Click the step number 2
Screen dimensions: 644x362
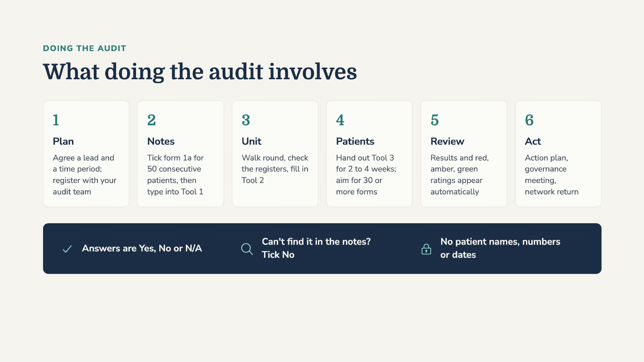coord(151,120)
